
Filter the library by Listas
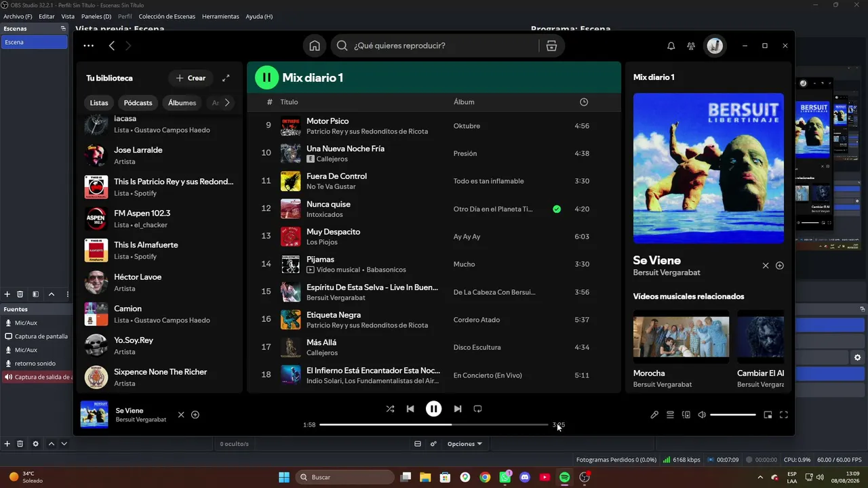99,103
